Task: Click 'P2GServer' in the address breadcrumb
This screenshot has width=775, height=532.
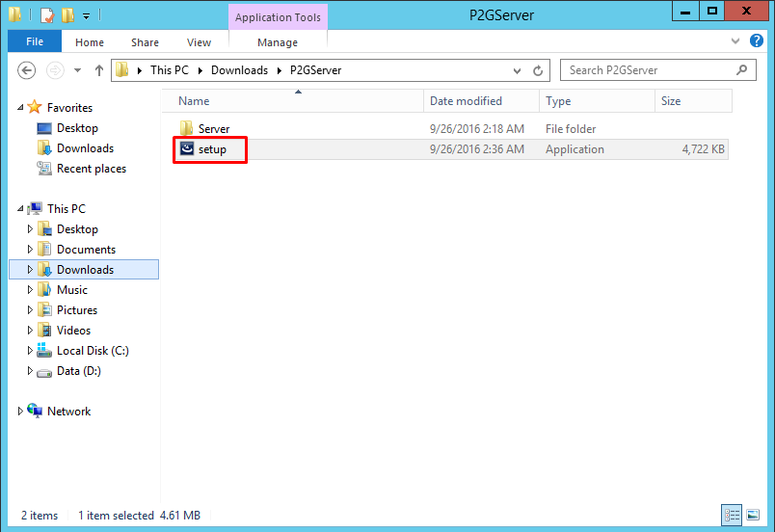Action: tap(316, 70)
